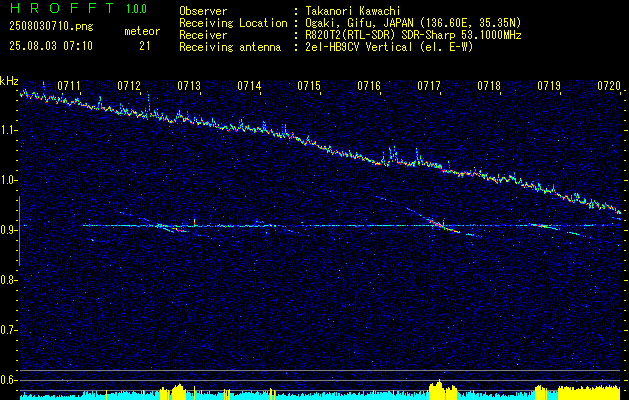Click time axis marker 0720
Viewport: 629px width, 400px height.
(x=609, y=86)
